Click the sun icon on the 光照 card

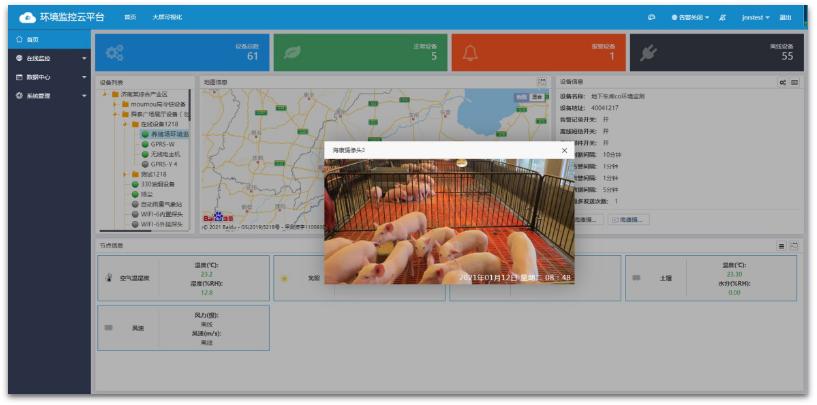[x=284, y=278]
